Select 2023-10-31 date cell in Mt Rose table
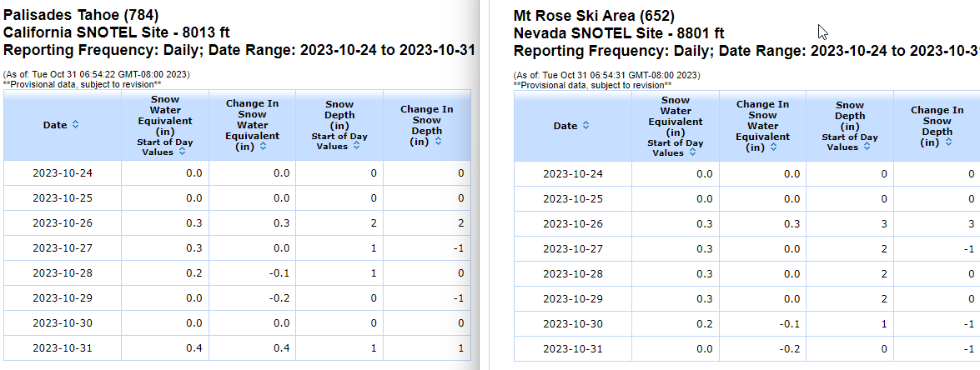This screenshot has width=980, height=370. click(x=572, y=348)
